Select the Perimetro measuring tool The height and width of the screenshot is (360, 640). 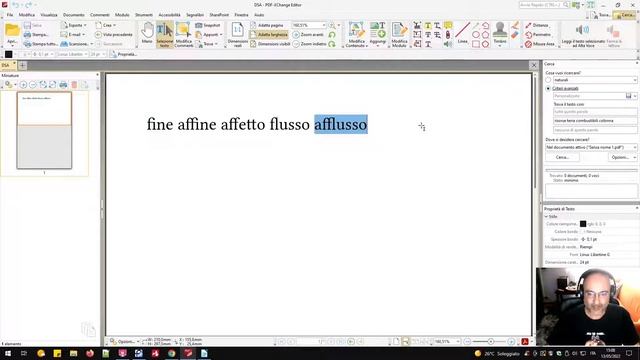(x=538, y=35)
